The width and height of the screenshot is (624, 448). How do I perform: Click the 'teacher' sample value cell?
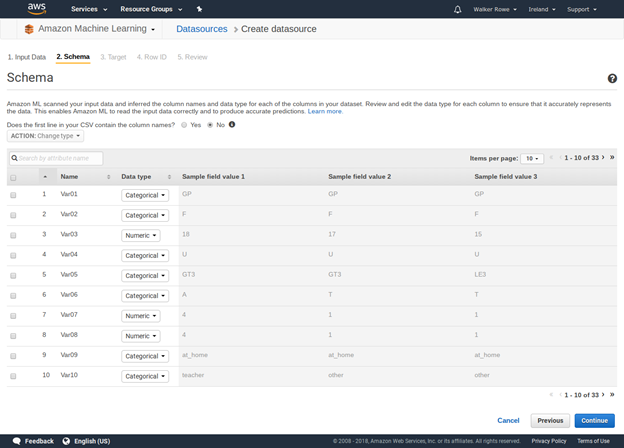click(x=193, y=375)
